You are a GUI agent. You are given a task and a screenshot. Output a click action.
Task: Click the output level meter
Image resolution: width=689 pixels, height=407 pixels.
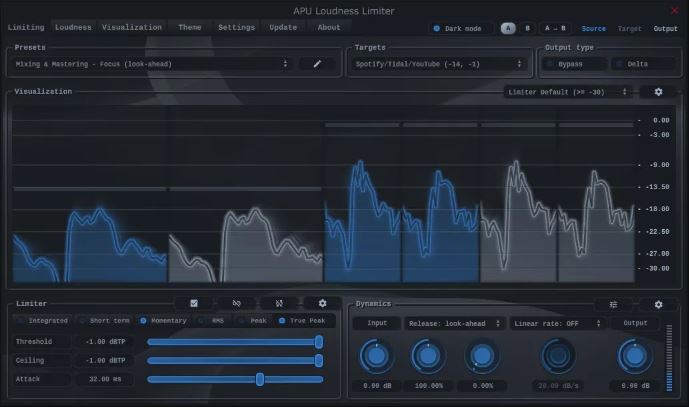point(669,358)
